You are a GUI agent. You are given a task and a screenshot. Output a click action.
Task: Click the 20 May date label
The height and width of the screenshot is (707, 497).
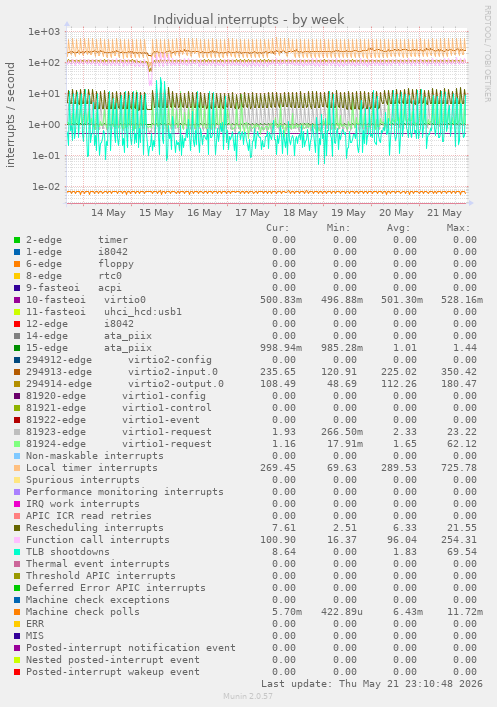396,213
